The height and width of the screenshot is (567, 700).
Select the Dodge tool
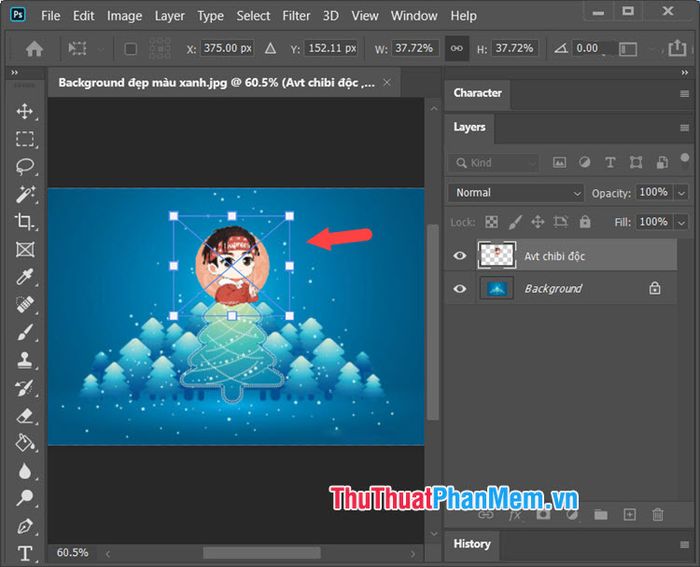[x=25, y=498]
